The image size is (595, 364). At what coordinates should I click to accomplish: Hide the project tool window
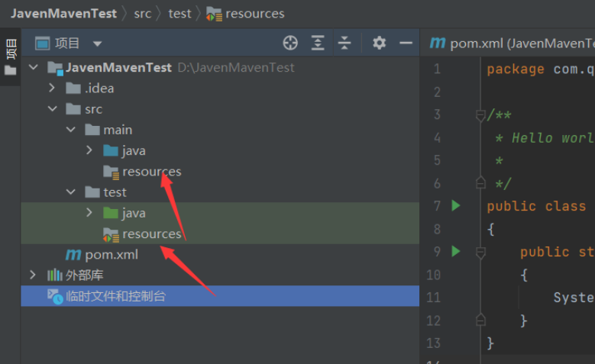click(406, 43)
